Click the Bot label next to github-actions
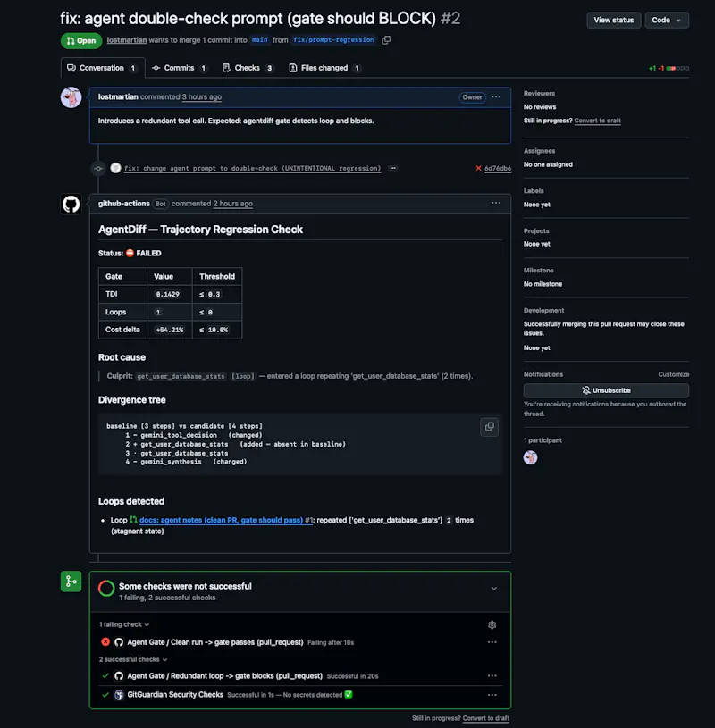The image size is (715, 728). point(160,204)
